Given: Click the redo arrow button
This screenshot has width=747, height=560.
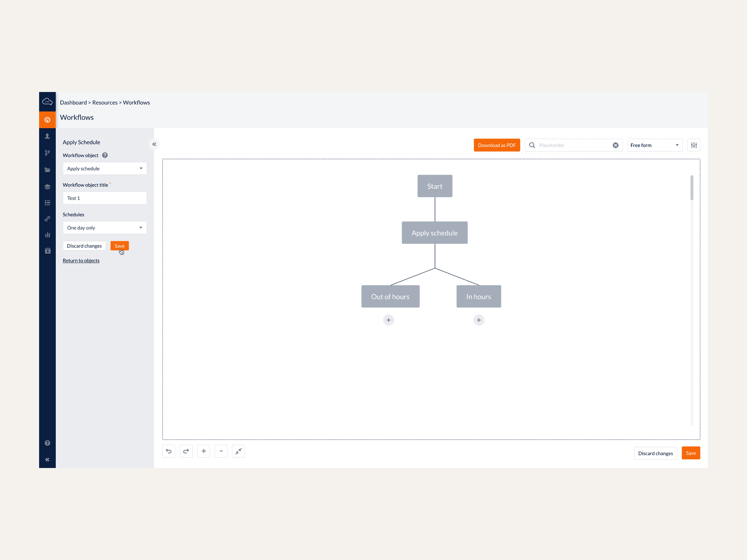Looking at the screenshot, I should [x=186, y=451].
